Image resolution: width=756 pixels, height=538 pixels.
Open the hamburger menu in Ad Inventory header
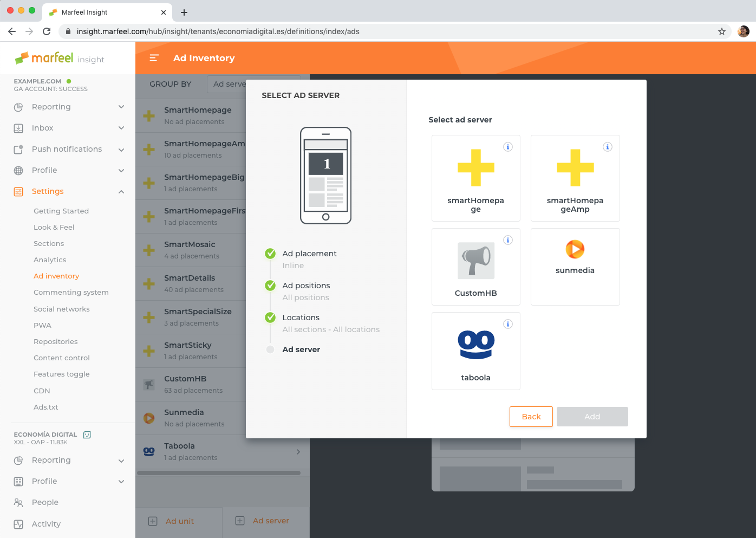tap(154, 58)
